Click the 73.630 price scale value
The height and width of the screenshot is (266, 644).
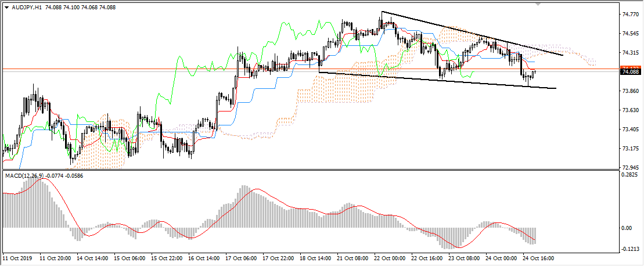[631, 110]
